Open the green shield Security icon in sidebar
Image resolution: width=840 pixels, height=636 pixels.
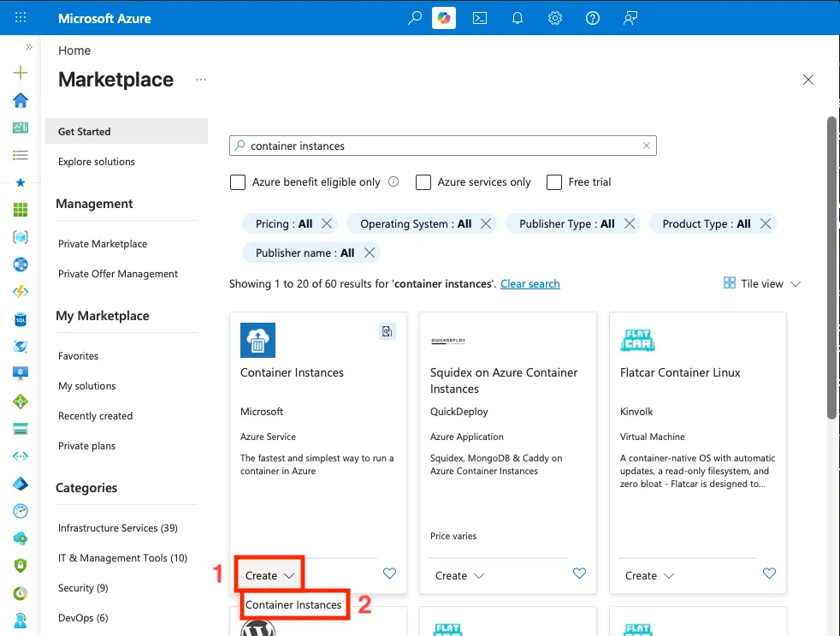(x=21, y=565)
